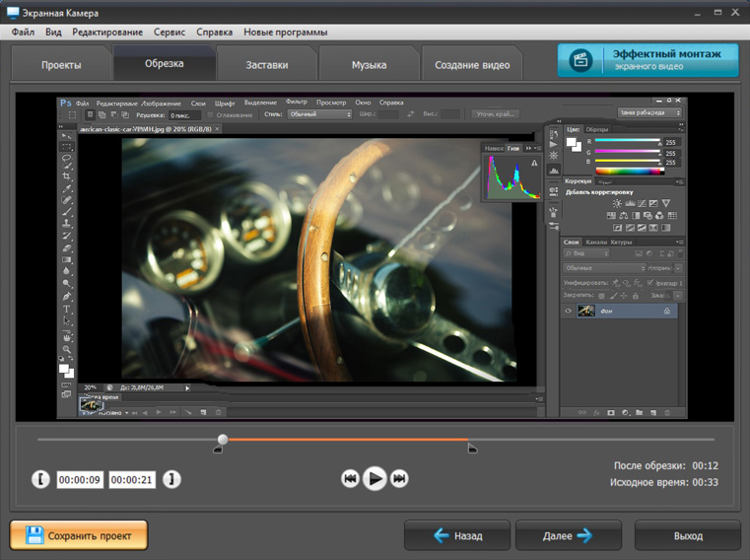Click the floppy disk icon on Сохранить проект
The height and width of the screenshot is (560, 750).
coord(34,535)
